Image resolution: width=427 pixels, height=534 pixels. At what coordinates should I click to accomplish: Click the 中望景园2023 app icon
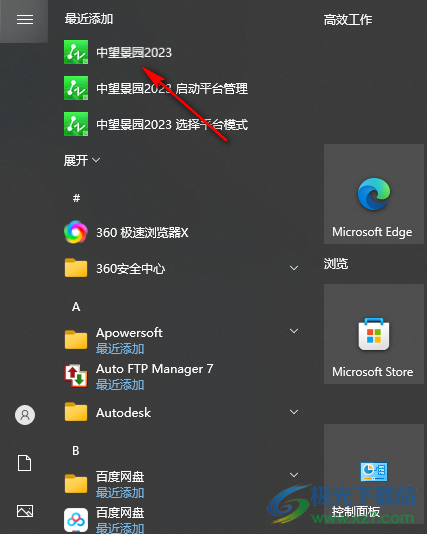[76, 52]
